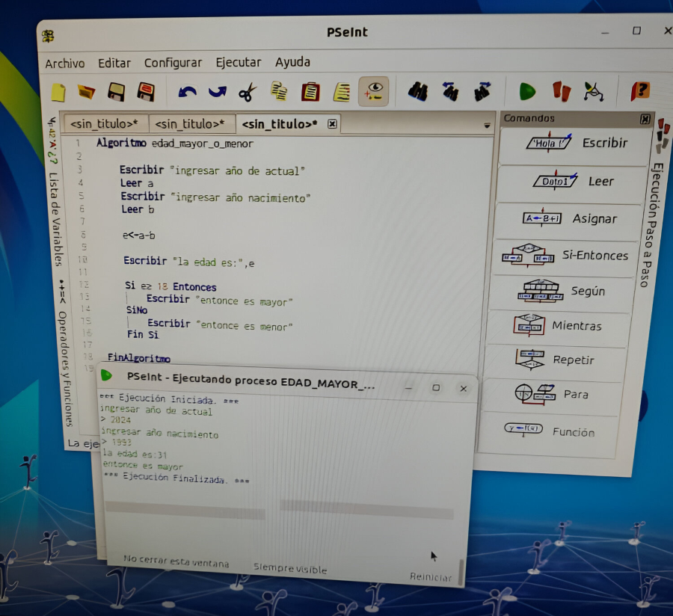Viewport: 673px width, 616px height.
Task: Click the red Save As floppy icon
Action: (146, 92)
